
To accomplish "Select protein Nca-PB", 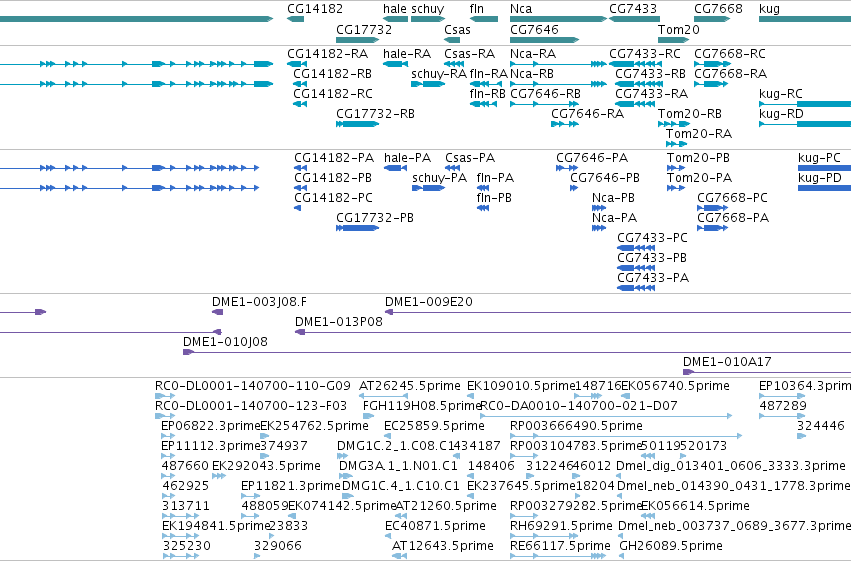I will pos(613,198).
